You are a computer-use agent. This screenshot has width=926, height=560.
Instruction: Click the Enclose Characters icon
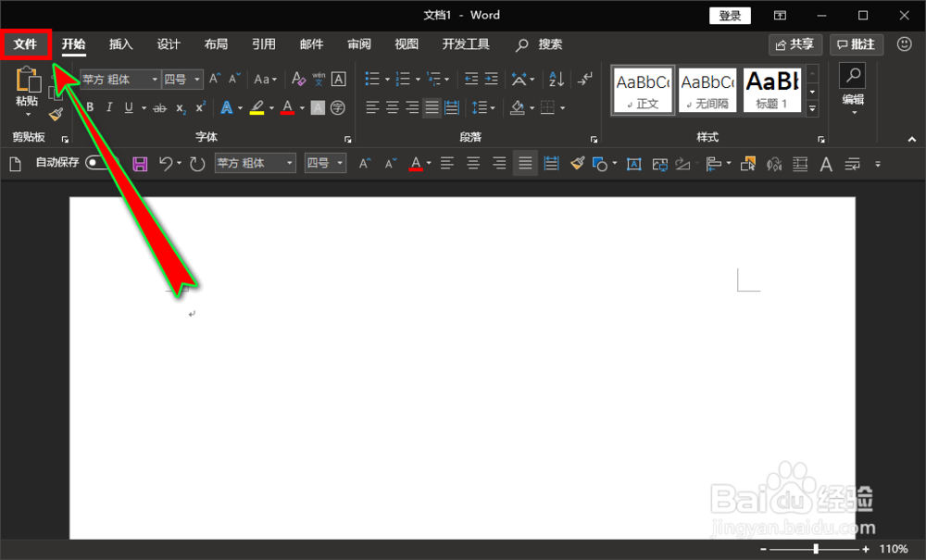[x=338, y=107]
